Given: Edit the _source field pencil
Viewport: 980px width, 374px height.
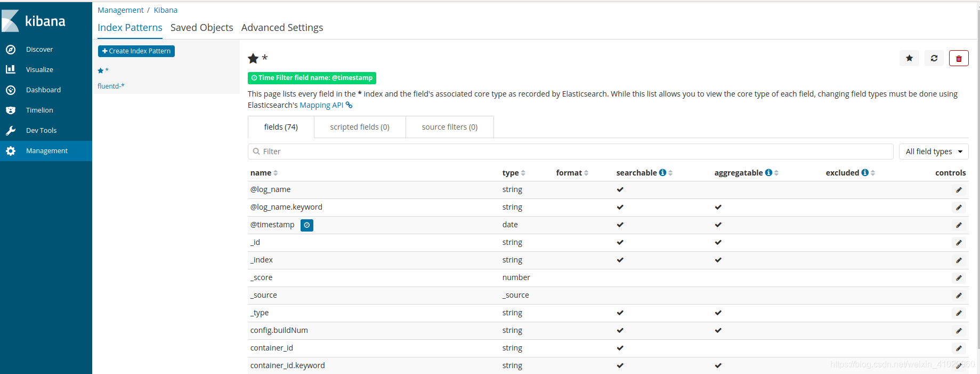Looking at the screenshot, I should [x=959, y=296].
